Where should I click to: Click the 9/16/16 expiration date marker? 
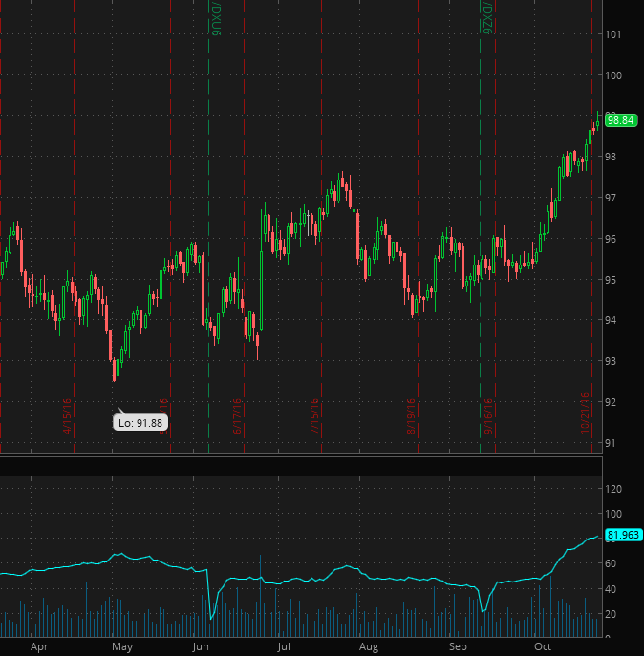coord(487,417)
